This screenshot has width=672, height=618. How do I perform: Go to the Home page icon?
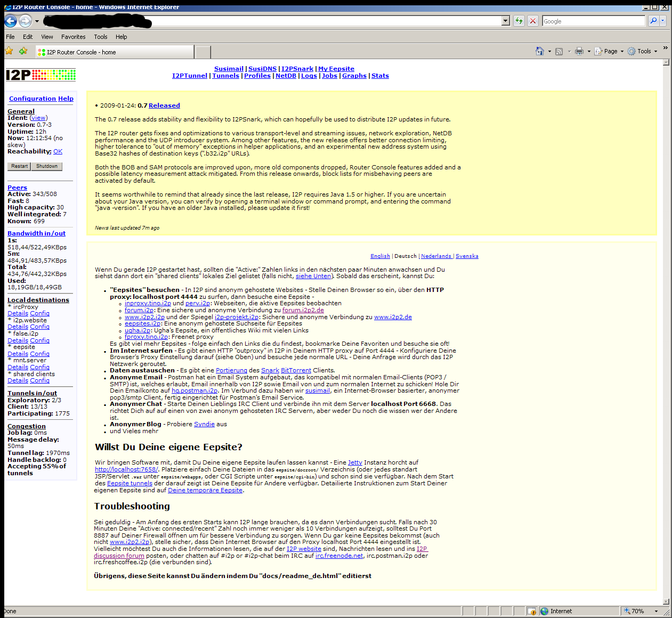pyautogui.click(x=540, y=51)
